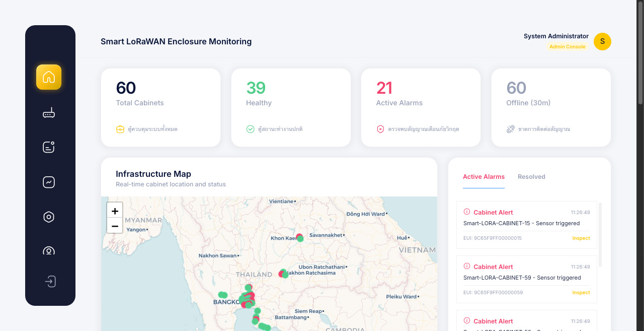Click the page vertical scrollbar
Viewport: 644px width, 331px height.
click(640, 52)
